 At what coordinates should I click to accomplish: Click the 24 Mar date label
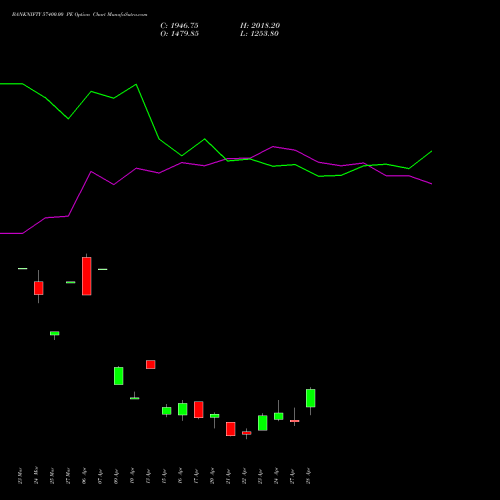(x=36, y=475)
